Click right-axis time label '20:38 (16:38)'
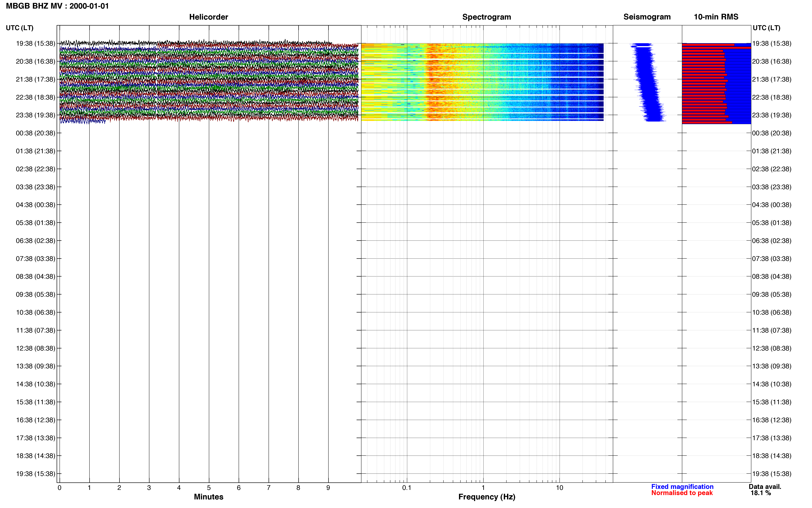Screen dimensions: 812x508 click(772, 61)
